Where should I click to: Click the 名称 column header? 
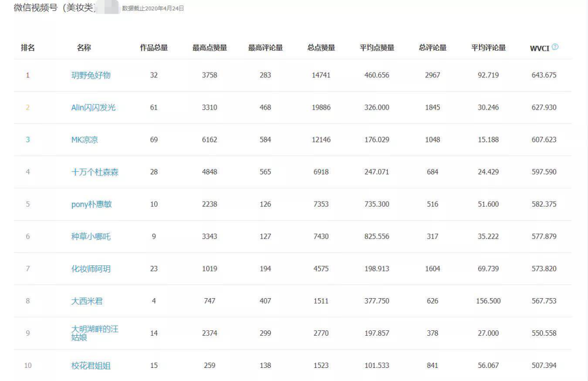(x=84, y=47)
